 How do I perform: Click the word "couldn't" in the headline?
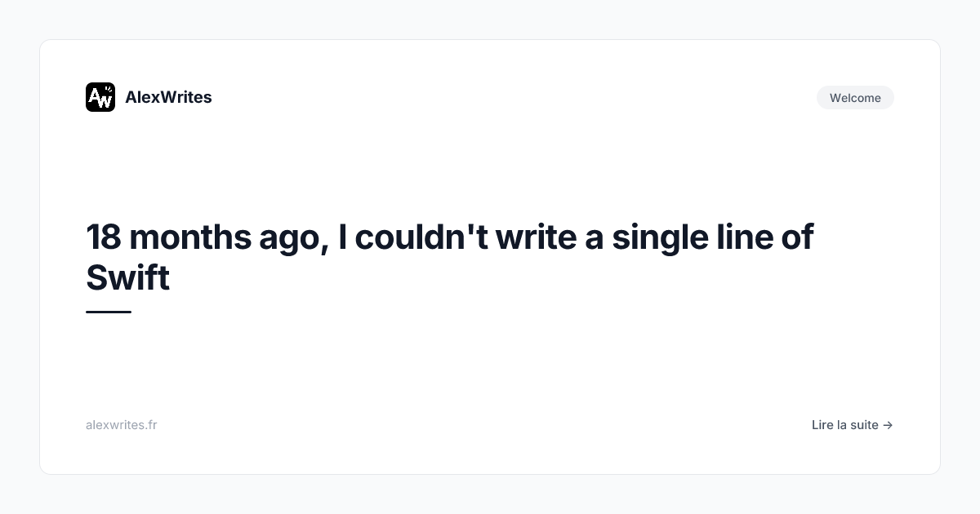420,237
